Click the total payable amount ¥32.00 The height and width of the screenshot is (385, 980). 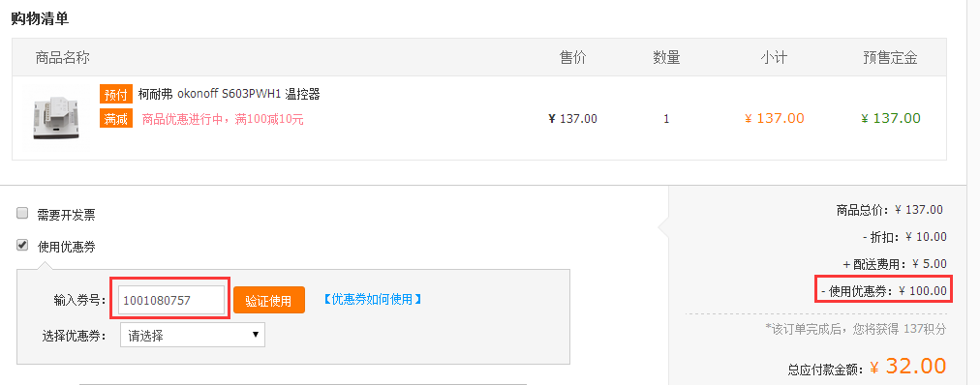point(908,367)
